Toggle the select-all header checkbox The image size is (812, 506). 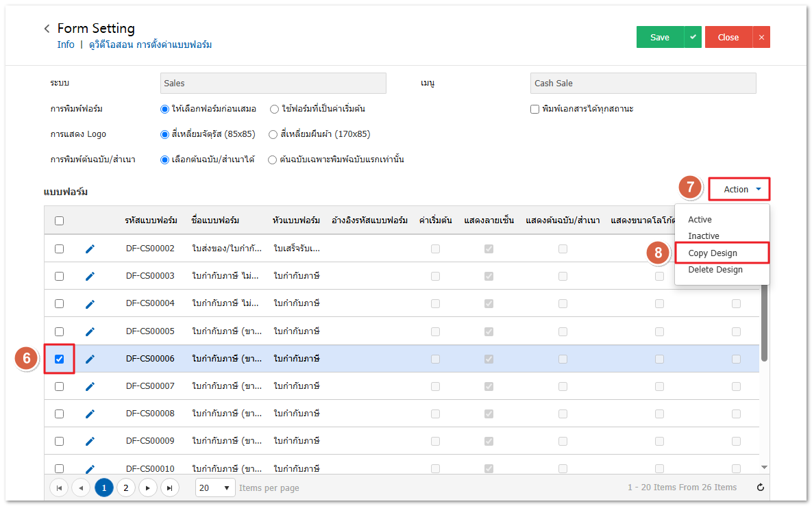[59, 220]
